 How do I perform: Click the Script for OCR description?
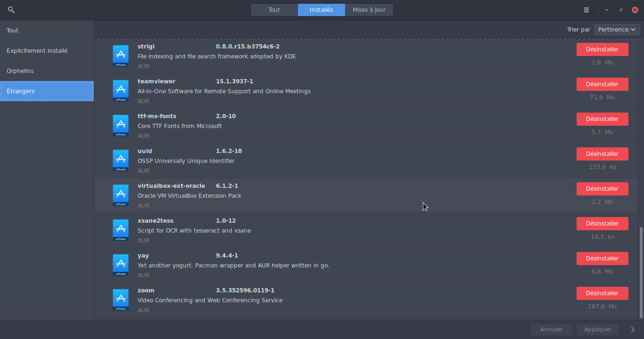194,231
